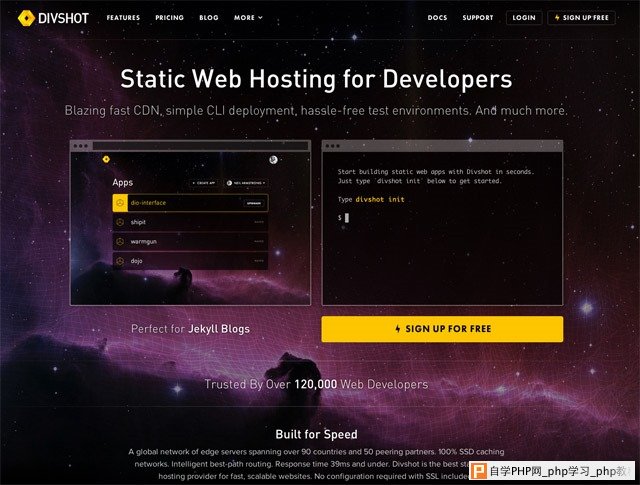
Task: Click the terminal prompt cursor
Action: pyautogui.click(x=347, y=218)
